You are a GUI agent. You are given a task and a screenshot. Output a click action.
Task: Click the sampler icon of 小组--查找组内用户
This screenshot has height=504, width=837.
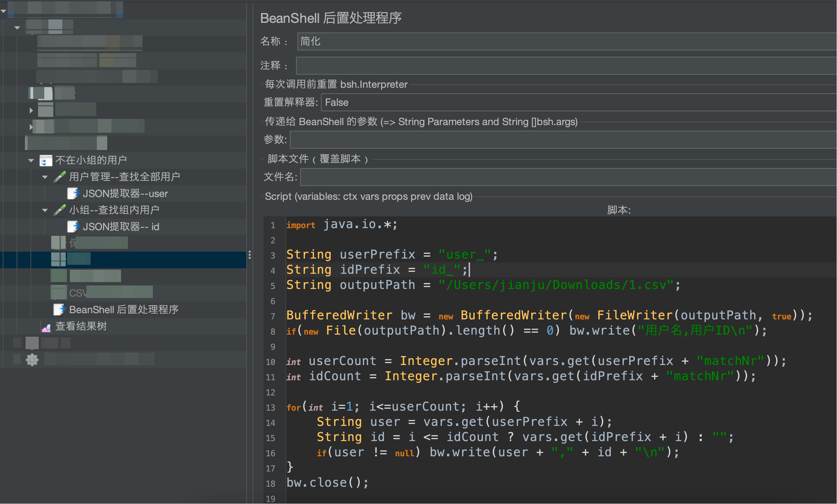59,210
